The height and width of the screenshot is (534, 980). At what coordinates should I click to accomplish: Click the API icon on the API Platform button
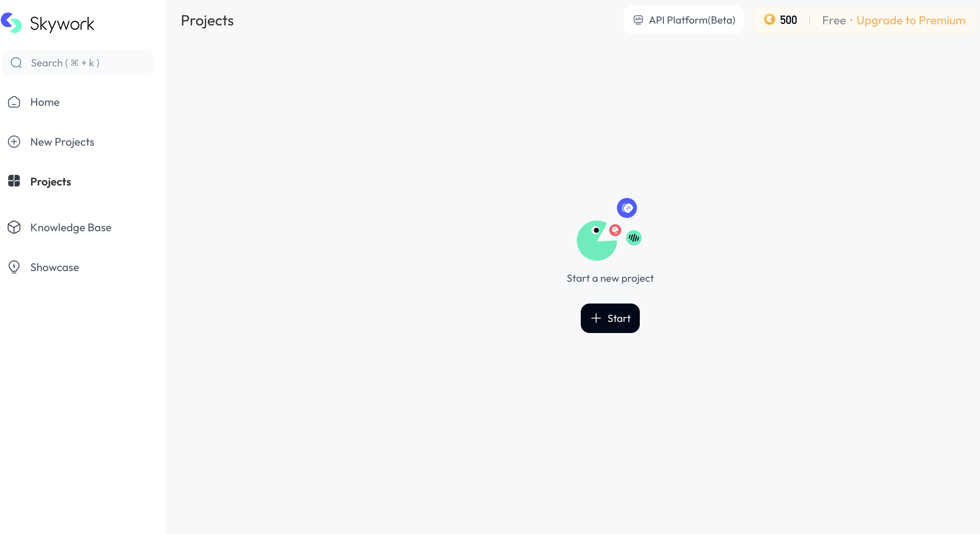tap(638, 20)
